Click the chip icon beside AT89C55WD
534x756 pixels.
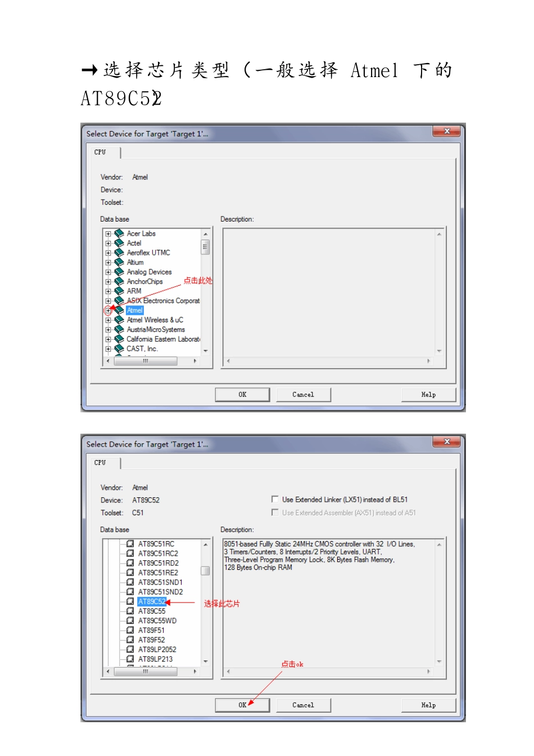pos(130,620)
